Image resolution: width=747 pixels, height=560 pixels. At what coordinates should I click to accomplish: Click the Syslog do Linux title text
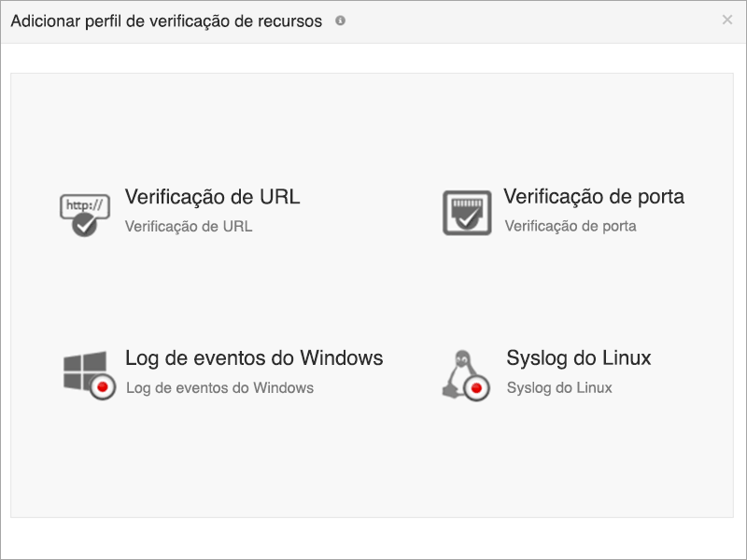[579, 357]
